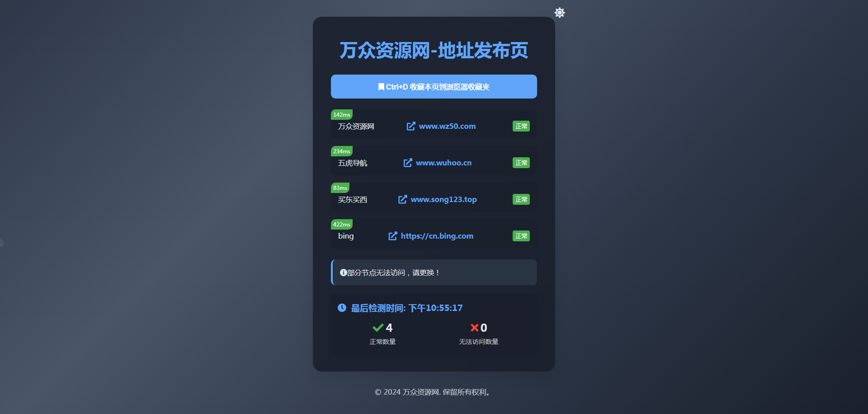Visit the www.song123.top address
868x414 pixels.
point(443,199)
